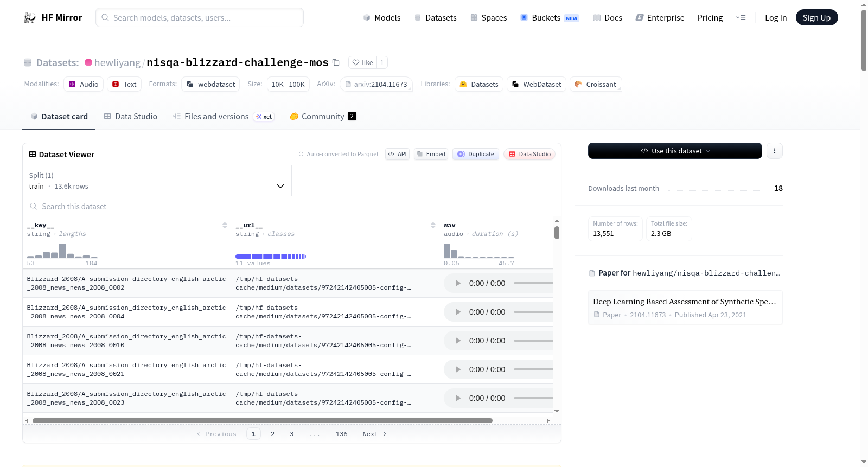The height and width of the screenshot is (467, 868).
Task: Click the Audio modality tag
Action: click(84, 84)
